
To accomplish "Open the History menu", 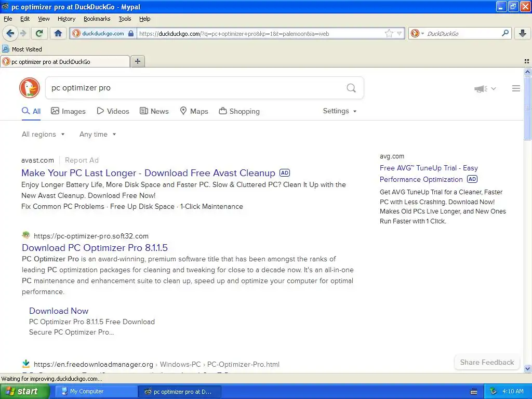I will tap(66, 19).
